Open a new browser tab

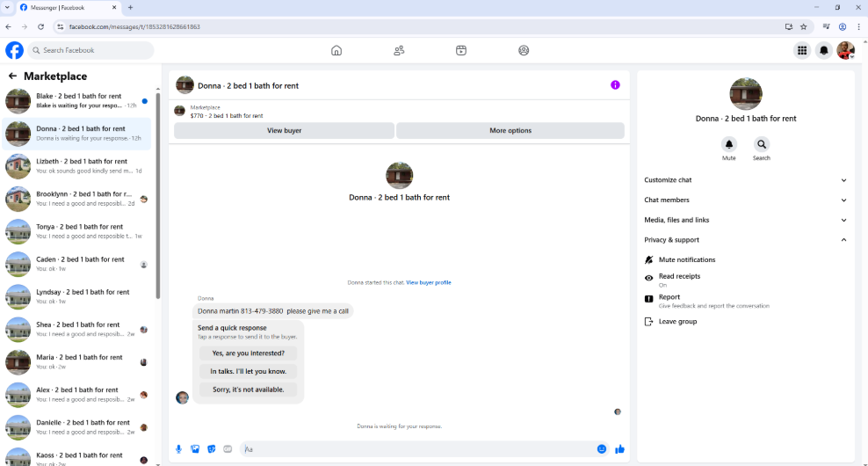click(x=131, y=8)
